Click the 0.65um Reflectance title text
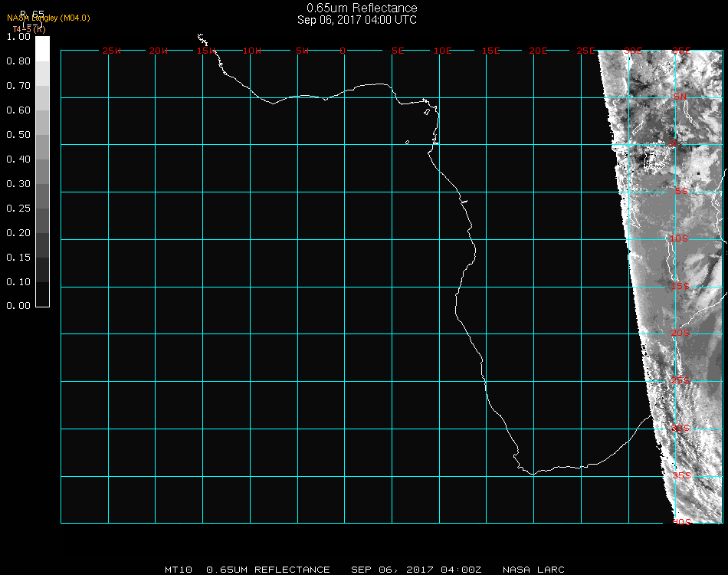Image resolution: width=728 pixels, height=575 pixels. 362,8
